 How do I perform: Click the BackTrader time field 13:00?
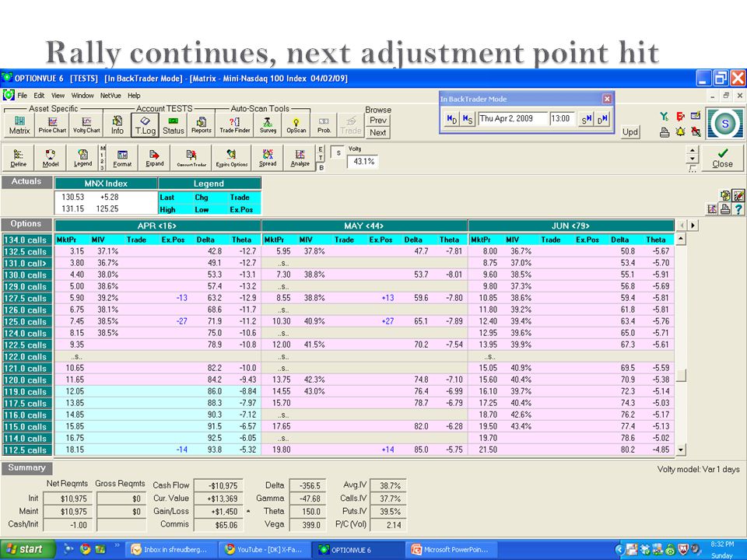[562, 118]
